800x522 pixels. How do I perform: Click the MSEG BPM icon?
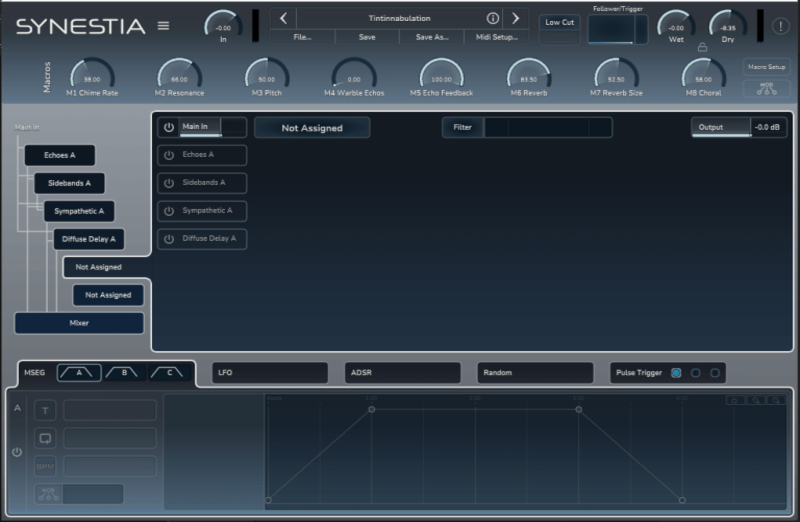point(45,466)
